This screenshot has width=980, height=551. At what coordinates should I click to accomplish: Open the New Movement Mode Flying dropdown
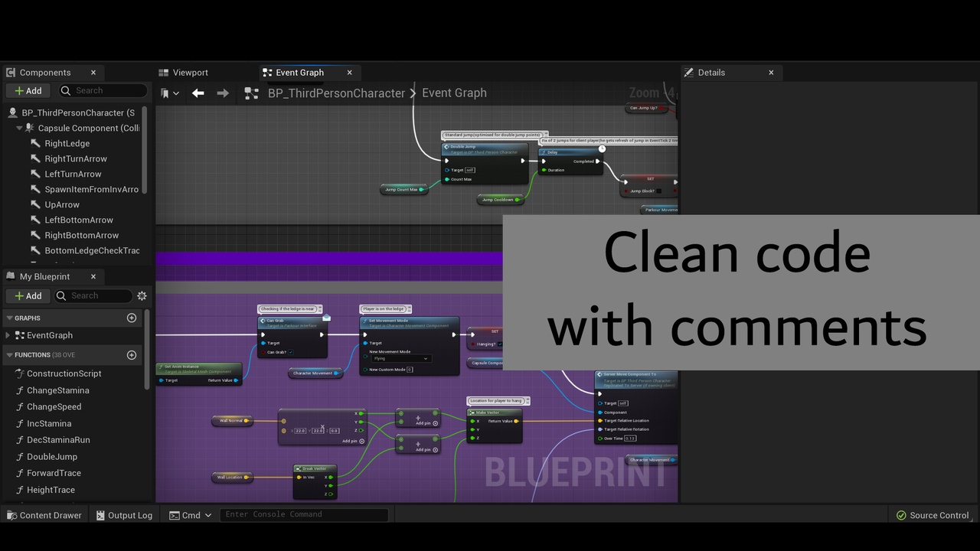tap(401, 359)
